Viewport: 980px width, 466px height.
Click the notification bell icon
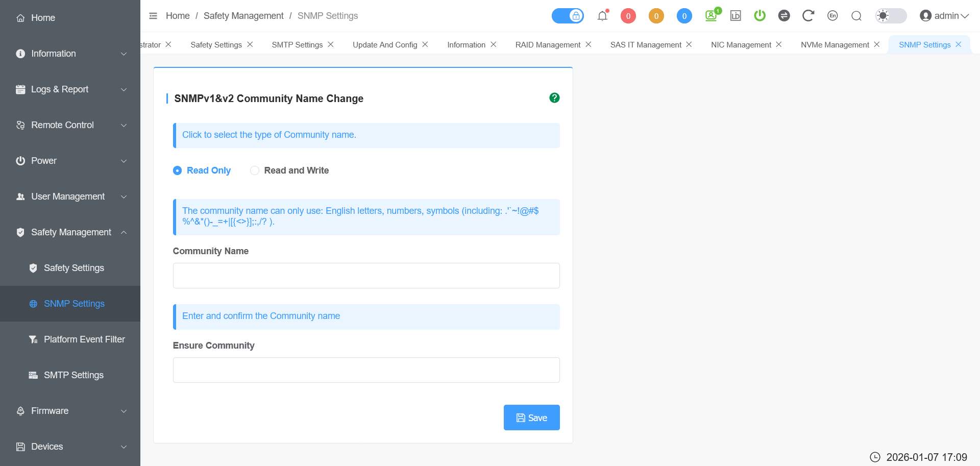(x=602, y=16)
